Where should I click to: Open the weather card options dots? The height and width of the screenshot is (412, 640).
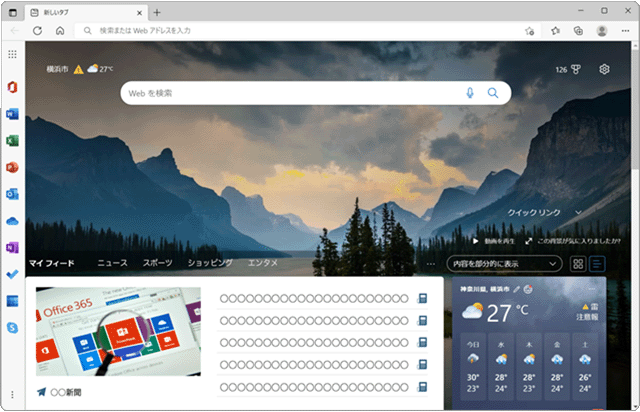pos(592,289)
